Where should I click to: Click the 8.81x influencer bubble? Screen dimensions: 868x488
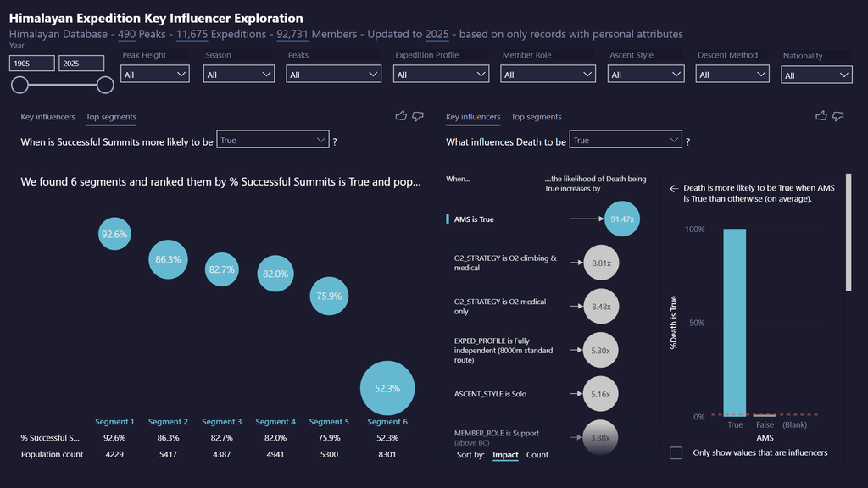(601, 263)
